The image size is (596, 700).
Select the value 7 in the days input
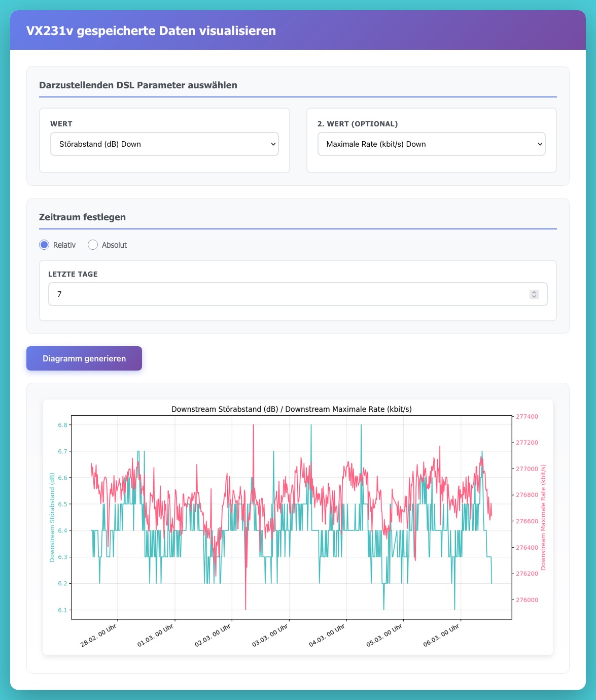pos(60,294)
